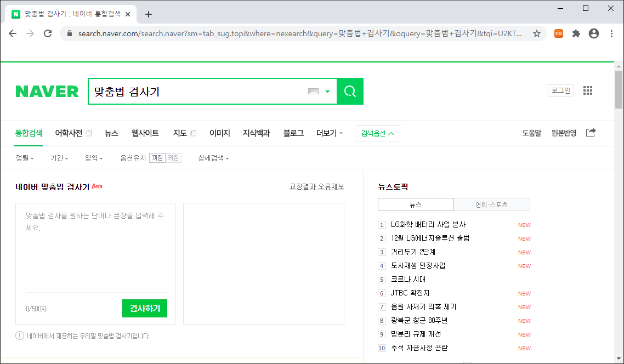Expand search box autocomplete dropdown arrow
Screen dimensions: 624x364
point(327,92)
